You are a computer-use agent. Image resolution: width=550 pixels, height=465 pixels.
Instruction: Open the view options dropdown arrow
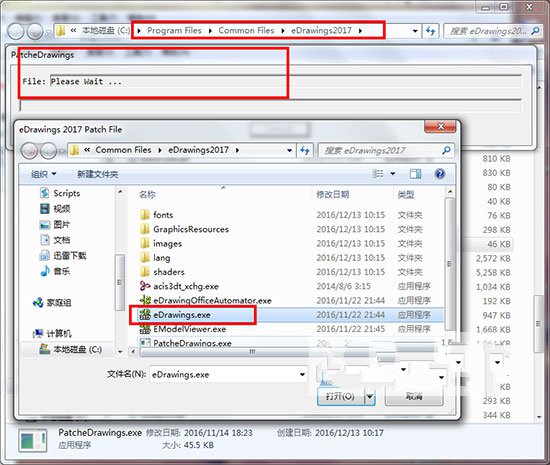click(393, 174)
